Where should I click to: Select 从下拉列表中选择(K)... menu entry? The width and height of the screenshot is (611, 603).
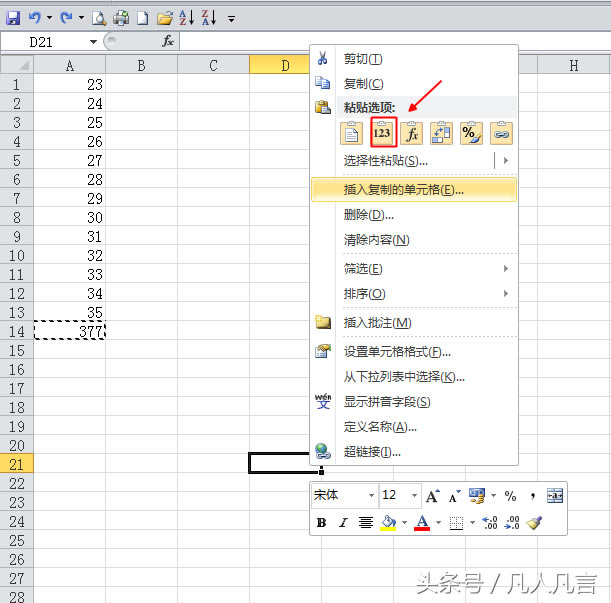pyautogui.click(x=415, y=377)
